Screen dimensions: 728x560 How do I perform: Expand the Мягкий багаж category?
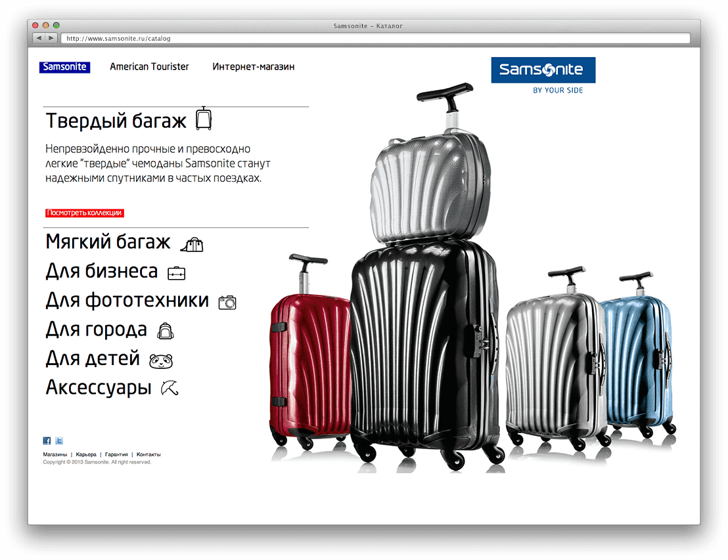[x=108, y=242]
